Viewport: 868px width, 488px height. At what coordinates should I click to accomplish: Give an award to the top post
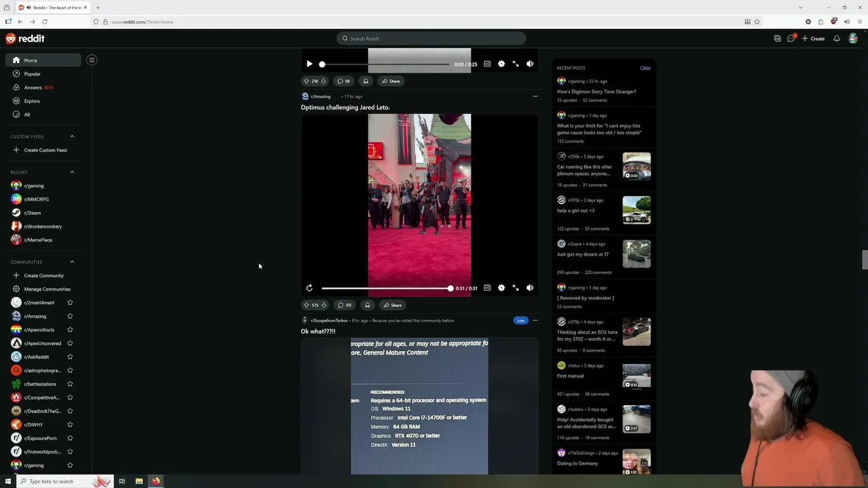366,81
